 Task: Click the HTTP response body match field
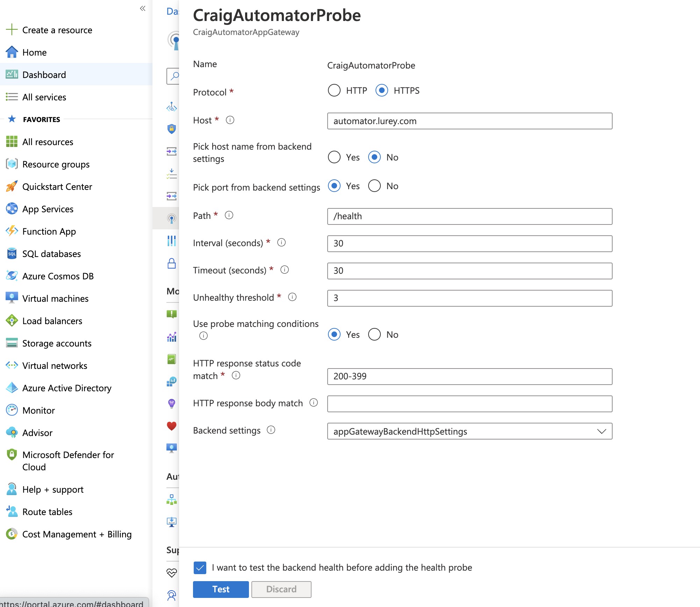pyautogui.click(x=469, y=404)
